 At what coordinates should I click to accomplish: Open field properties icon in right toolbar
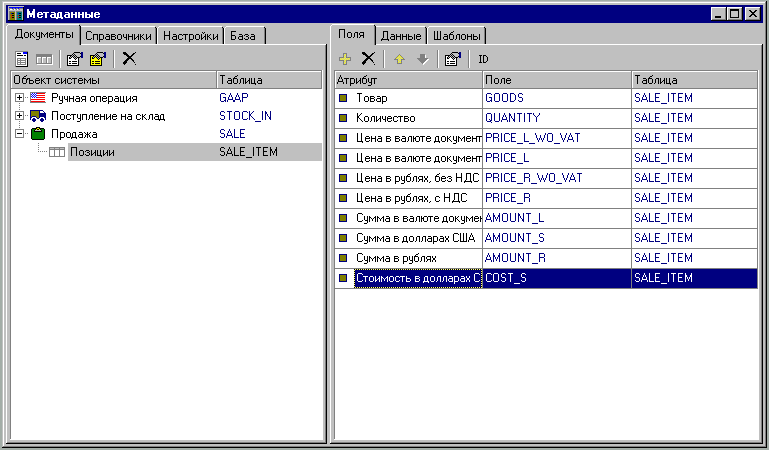tap(453, 59)
